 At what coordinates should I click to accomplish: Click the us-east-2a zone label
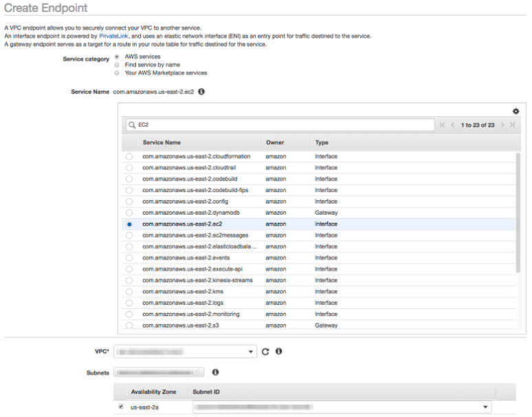(x=144, y=407)
